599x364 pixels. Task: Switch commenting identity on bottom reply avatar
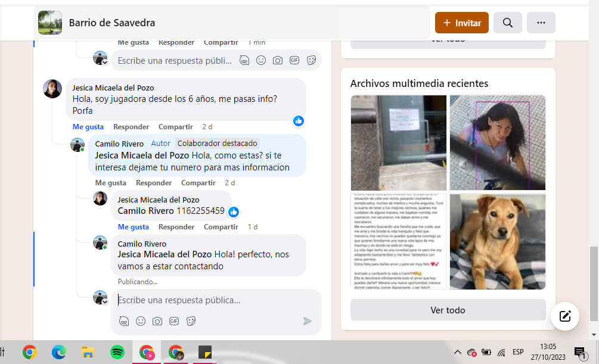pyautogui.click(x=101, y=297)
